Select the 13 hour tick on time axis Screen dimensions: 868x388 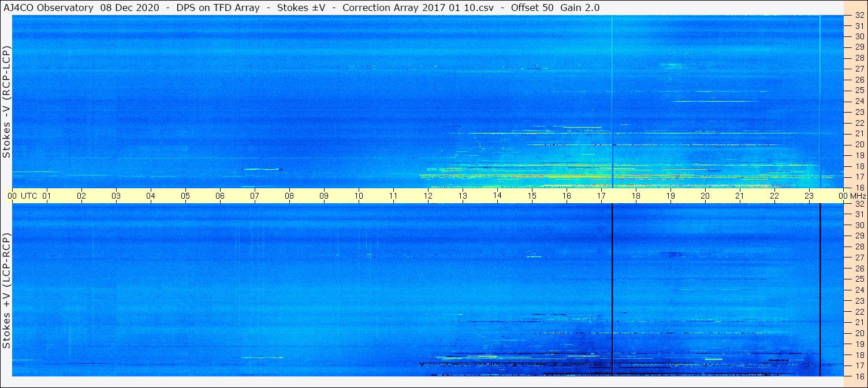click(463, 196)
